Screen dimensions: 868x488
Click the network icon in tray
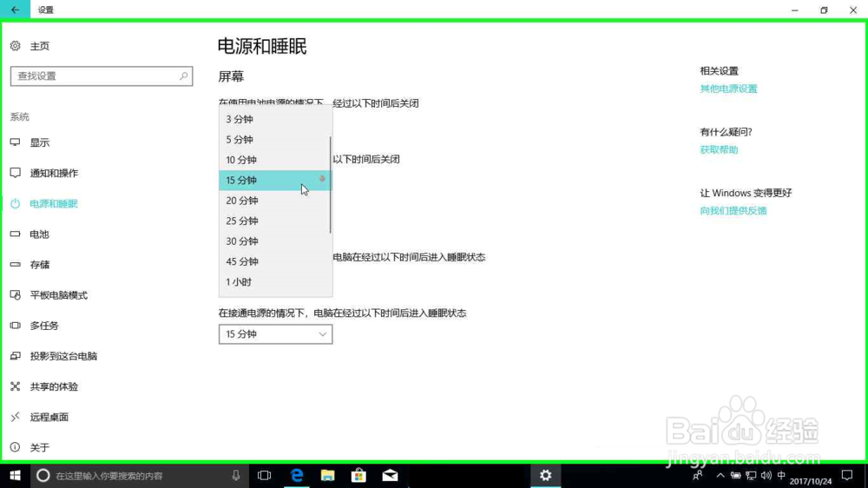click(x=751, y=475)
